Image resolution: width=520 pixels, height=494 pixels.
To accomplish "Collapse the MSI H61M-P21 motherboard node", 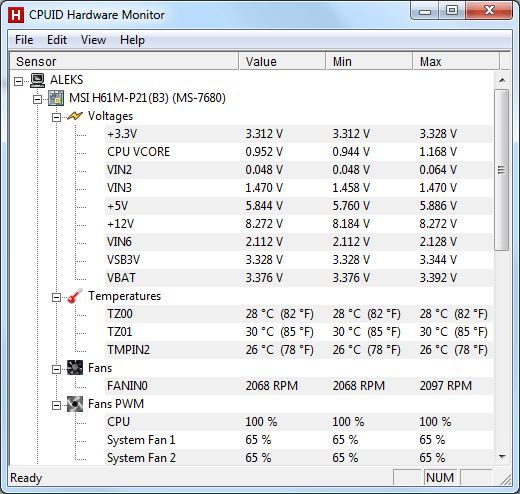I will [37, 99].
